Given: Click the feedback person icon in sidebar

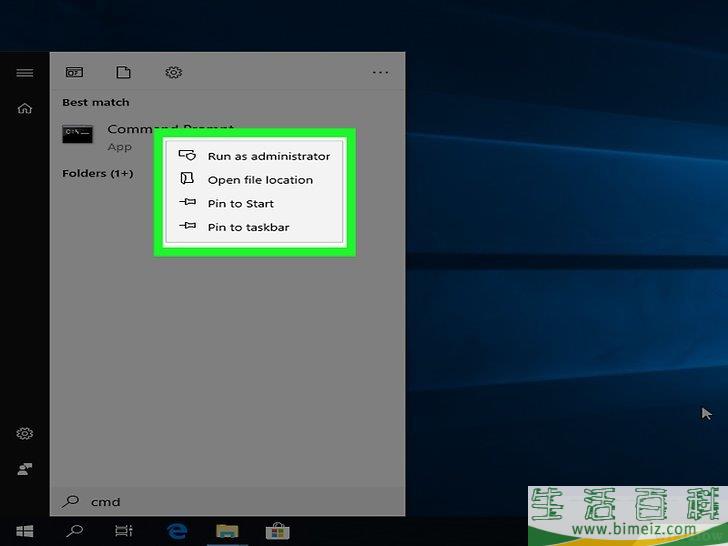Looking at the screenshot, I should (x=25, y=468).
